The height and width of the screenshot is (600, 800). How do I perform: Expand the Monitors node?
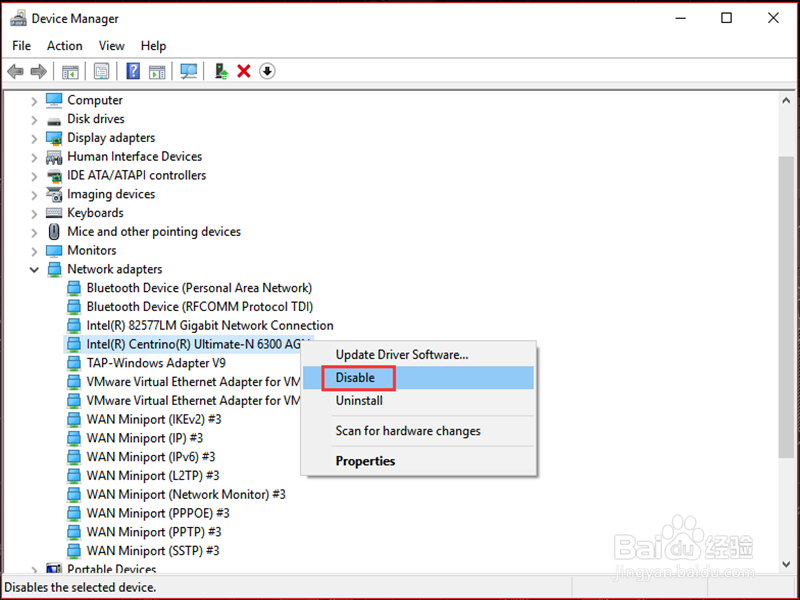click(34, 252)
